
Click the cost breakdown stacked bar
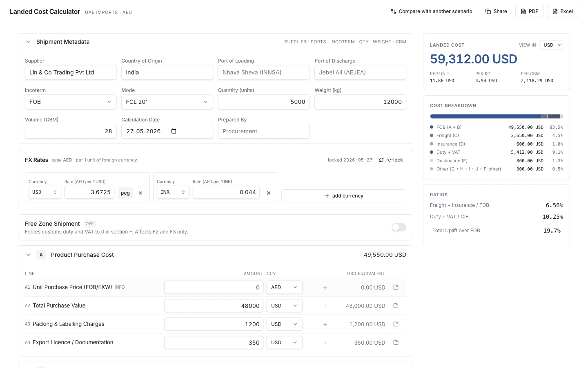click(497, 117)
